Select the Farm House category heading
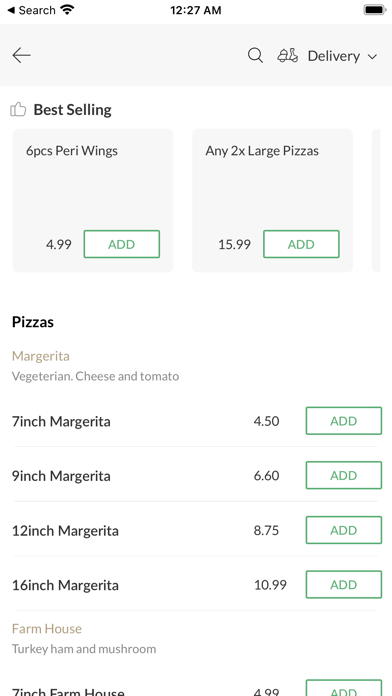 pyautogui.click(x=47, y=629)
